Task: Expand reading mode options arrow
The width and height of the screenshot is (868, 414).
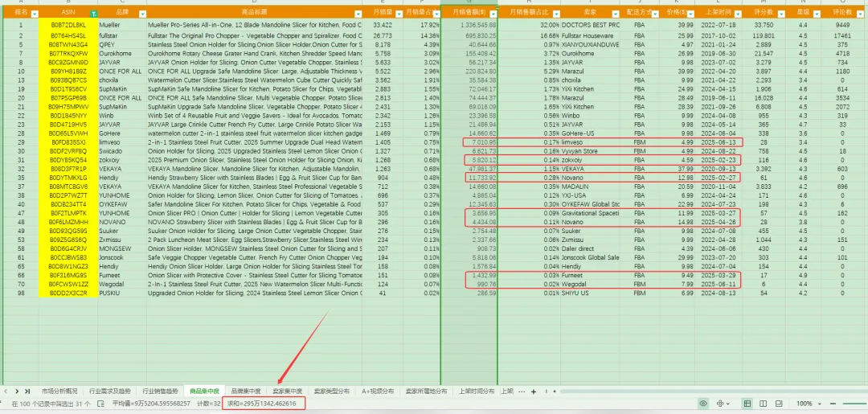Action: 728,404
